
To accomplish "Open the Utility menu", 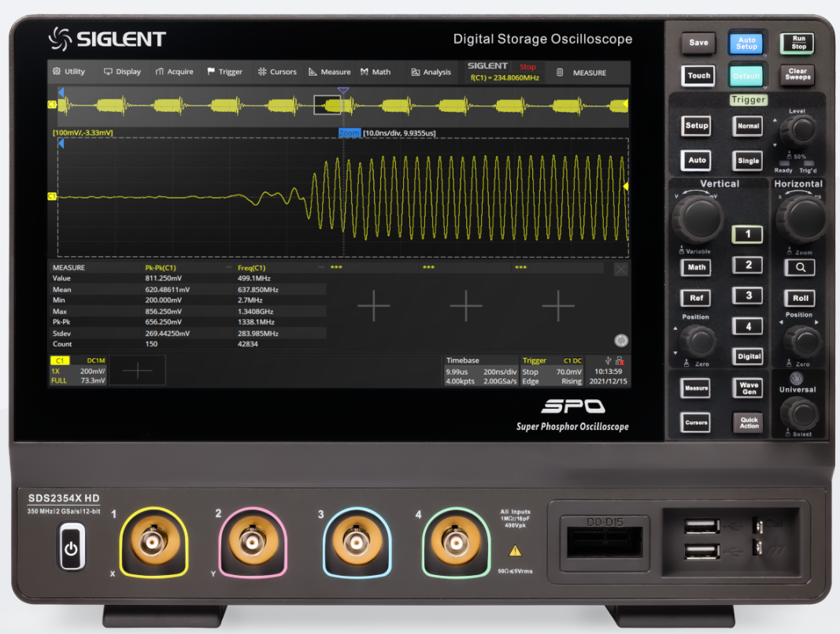I will coord(69,72).
